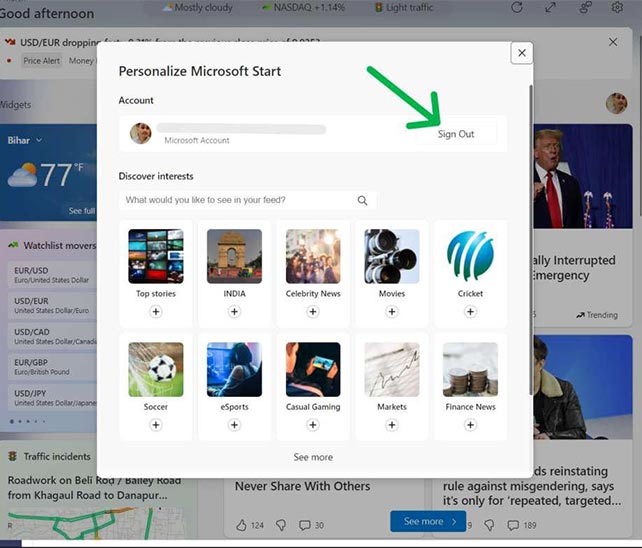
Task: Open the USD/CAD watchlist row
Action: [52, 336]
